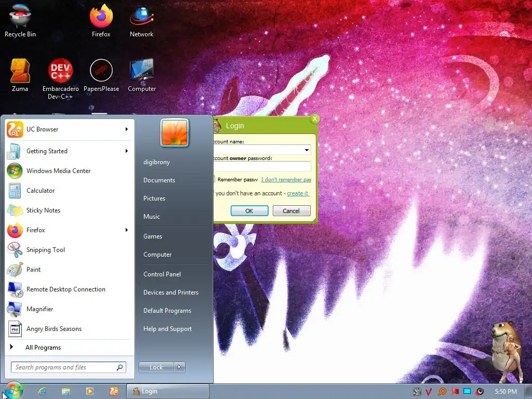Click search magnifier icon in Start menu
The width and height of the screenshot is (532, 399).
pos(120,367)
